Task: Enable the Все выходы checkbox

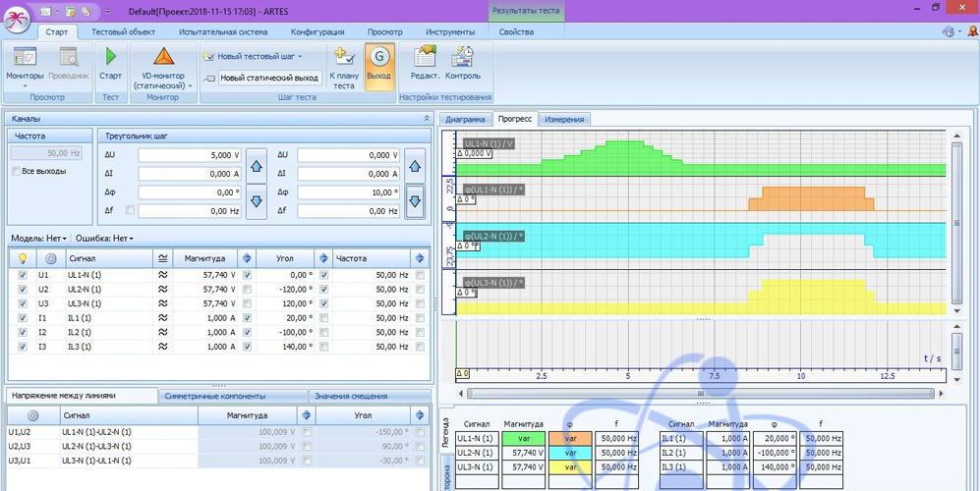Action: pos(17,172)
